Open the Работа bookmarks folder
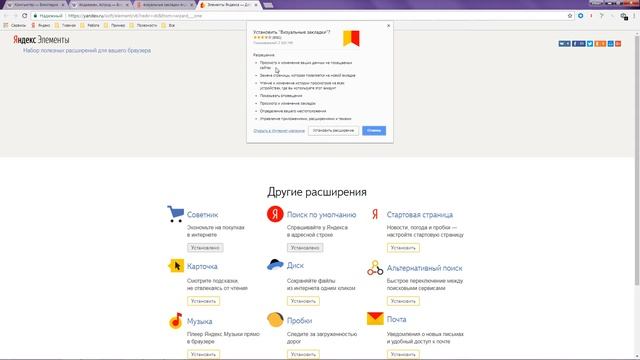Image resolution: width=640 pixels, height=360 pixels. pyautogui.click(x=90, y=25)
